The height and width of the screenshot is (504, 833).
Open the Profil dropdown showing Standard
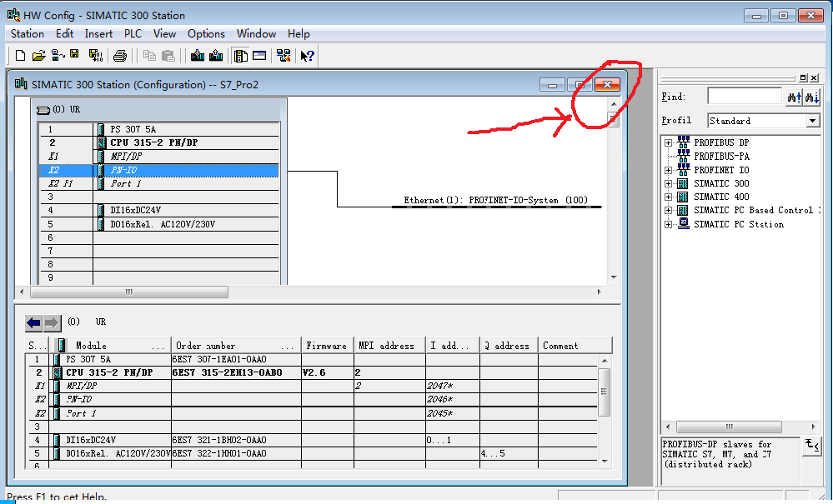pos(813,120)
